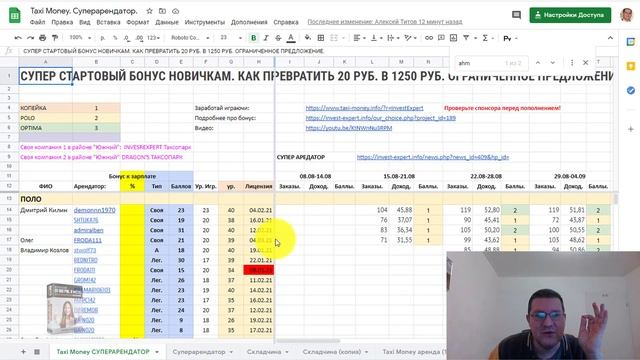Open the zoom level dropdown
This screenshot has width=640, height=360.
pos(80,38)
